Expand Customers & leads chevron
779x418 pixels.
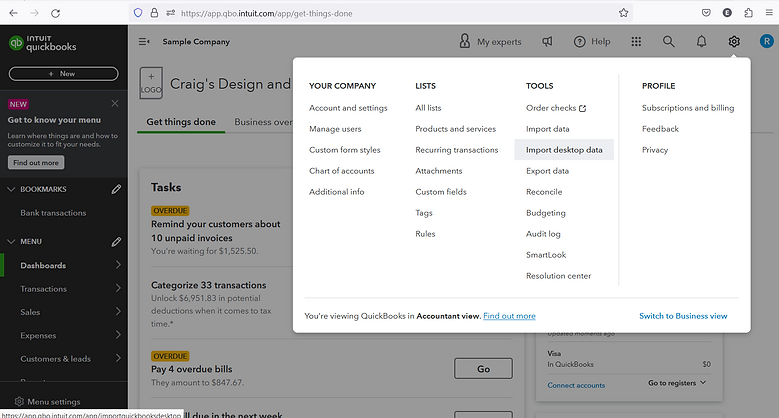(x=118, y=358)
